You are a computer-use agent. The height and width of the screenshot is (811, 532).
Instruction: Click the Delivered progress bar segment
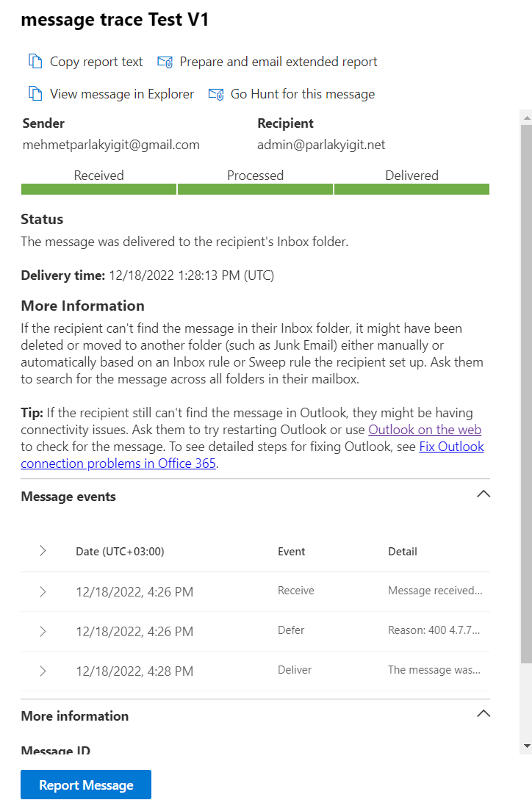(x=411, y=190)
